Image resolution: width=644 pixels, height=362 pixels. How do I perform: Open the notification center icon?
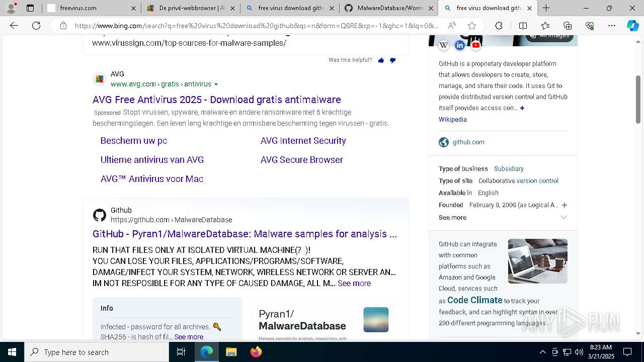point(627,352)
